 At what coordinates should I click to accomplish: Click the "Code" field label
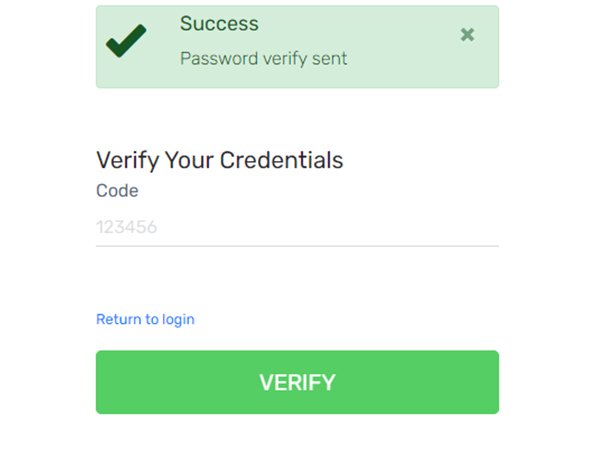tap(117, 190)
